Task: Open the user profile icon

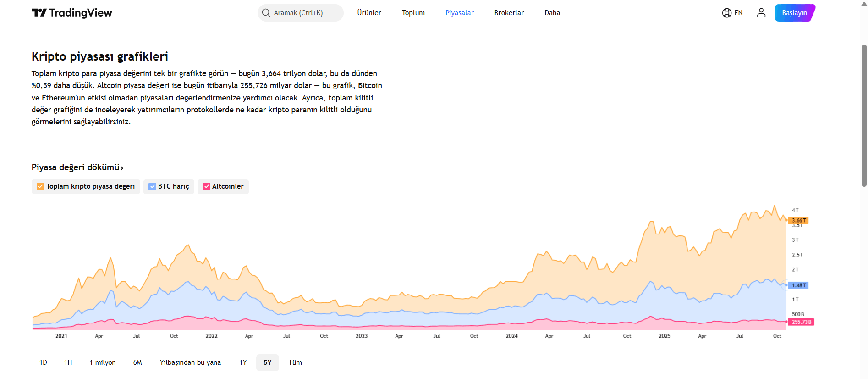Action: [x=761, y=13]
